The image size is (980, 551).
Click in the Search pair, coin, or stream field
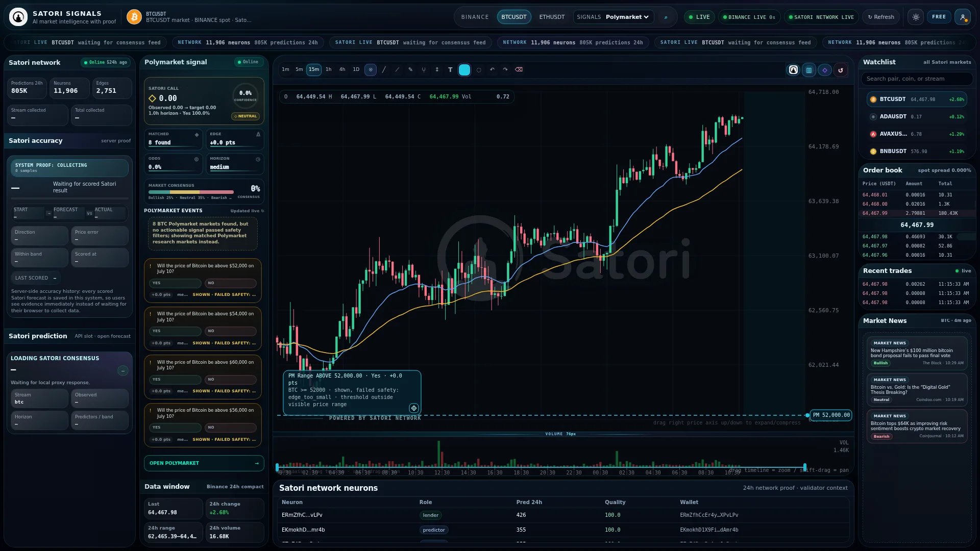pyautogui.click(x=917, y=79)
